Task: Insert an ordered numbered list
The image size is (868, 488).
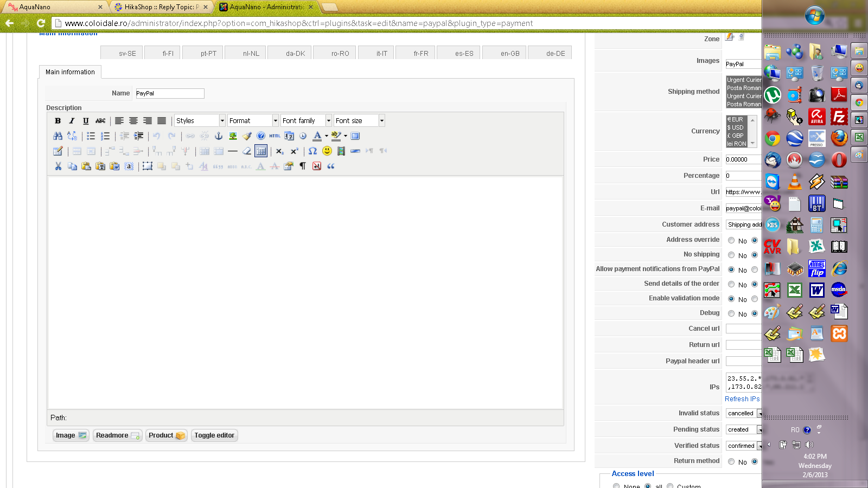Action: click(x=105, y=136)
